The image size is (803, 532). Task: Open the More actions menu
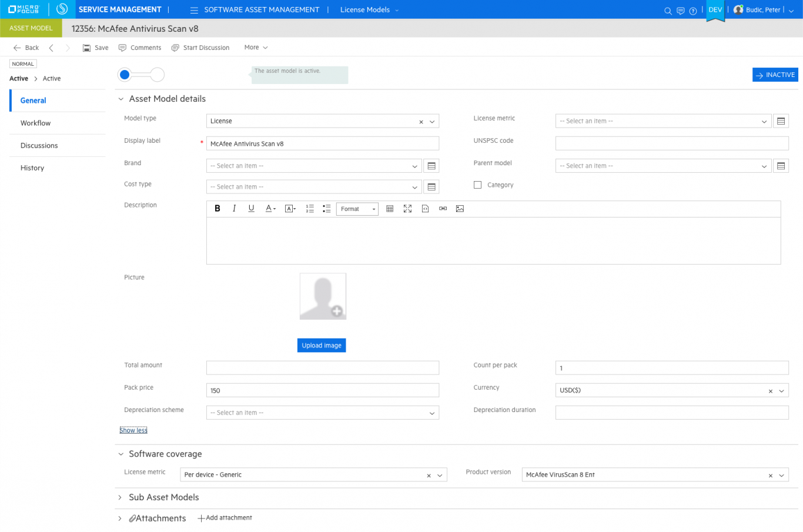256,48
